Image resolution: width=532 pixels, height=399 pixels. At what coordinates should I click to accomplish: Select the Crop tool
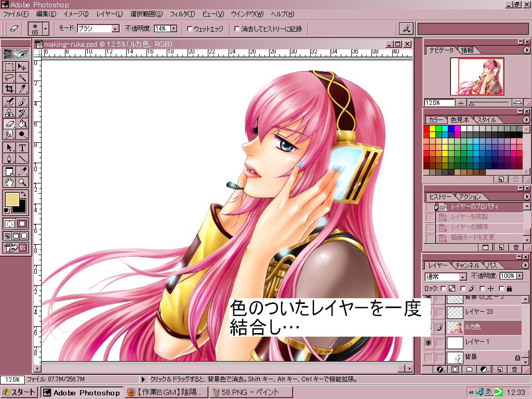(x=9, y=89)
